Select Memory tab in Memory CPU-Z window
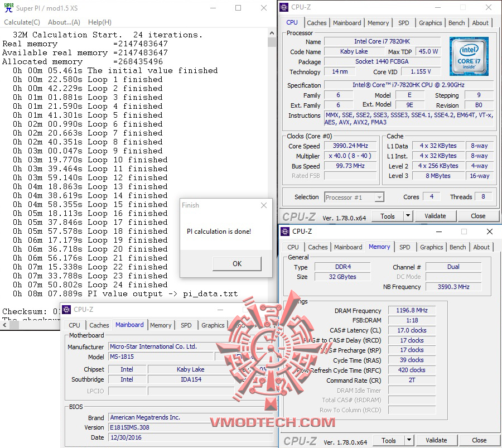502x448 pixels. 379,247
